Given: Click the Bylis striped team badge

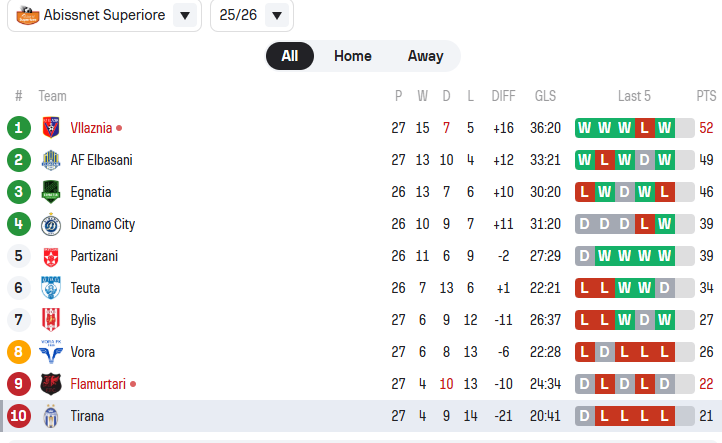Looking at the screenshot, I should 50,320.
